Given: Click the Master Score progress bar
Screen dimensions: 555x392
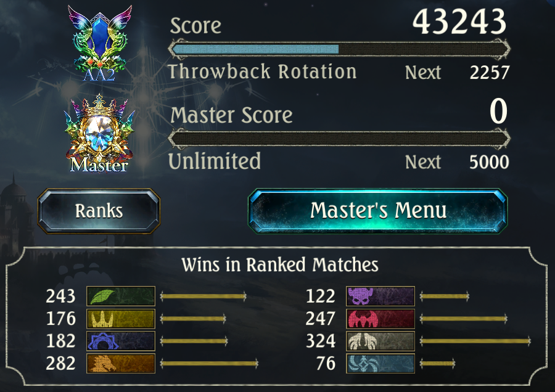Looking at the screenshot, I should click(339, 138).
